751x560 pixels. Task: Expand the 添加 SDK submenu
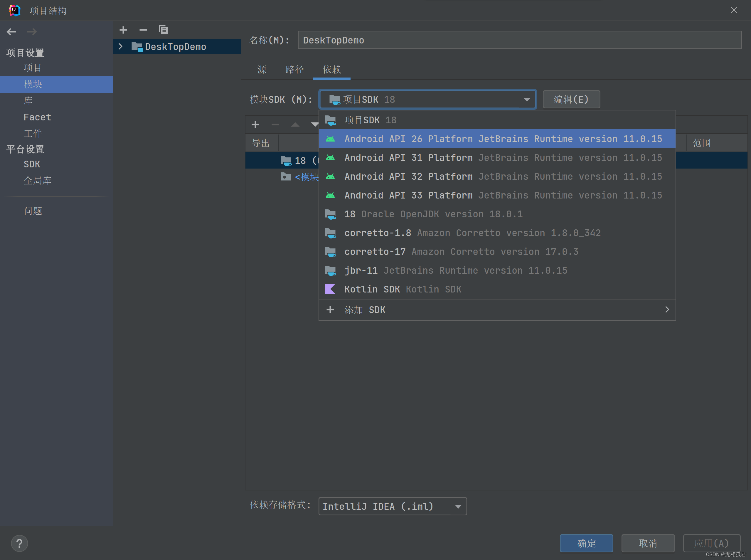[497, 310]
